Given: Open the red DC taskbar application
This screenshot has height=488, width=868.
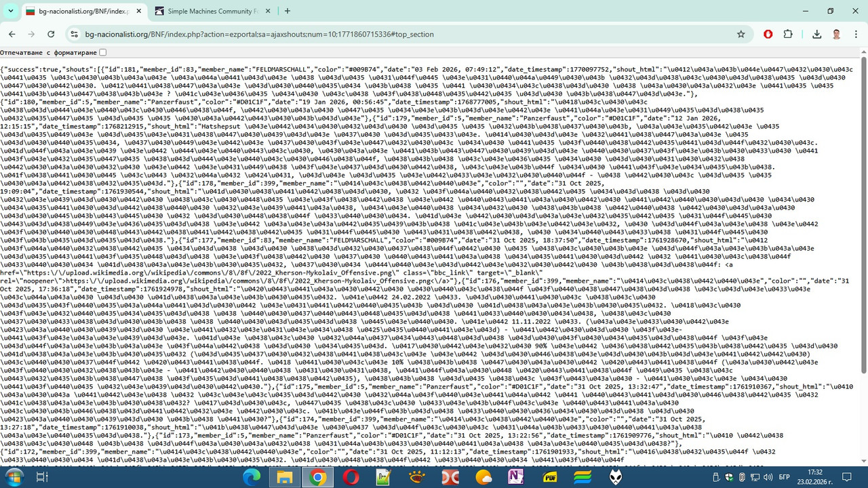Looking at the screenshot, I should pyautogui.click(x=450, y=477).
